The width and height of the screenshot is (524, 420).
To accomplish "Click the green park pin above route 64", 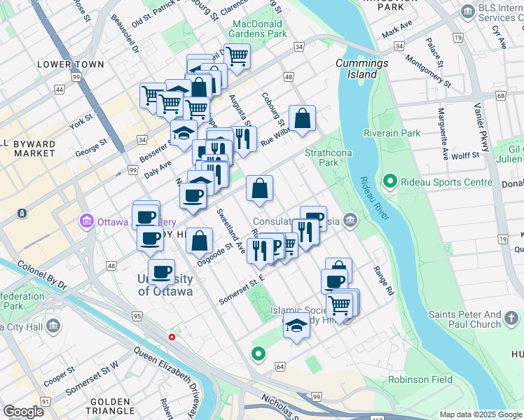I will [258, 355].
